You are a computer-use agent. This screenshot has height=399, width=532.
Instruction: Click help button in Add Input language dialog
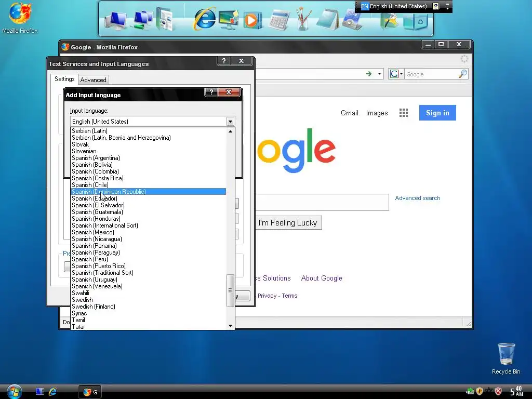click(x=211, y=92)
